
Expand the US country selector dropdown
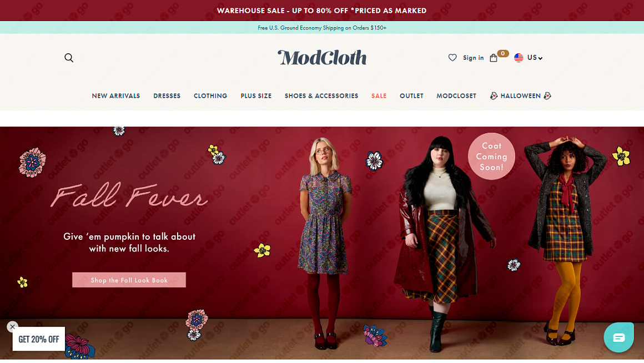pyautogui.click(x=535, y=58)
